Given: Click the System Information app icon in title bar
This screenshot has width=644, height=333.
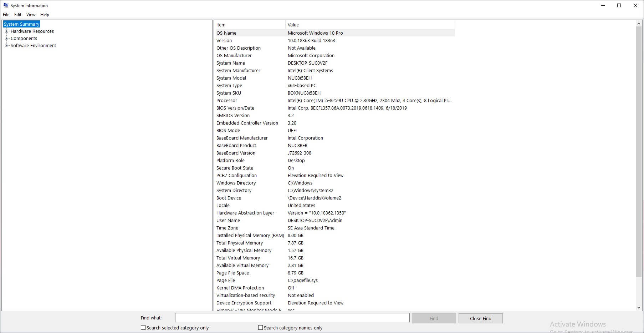Looking at the screenshot, I should pos(6,5).
